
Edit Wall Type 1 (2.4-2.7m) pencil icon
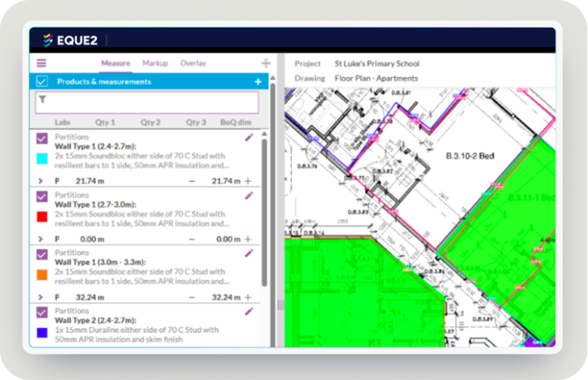[x=249, y=137]
